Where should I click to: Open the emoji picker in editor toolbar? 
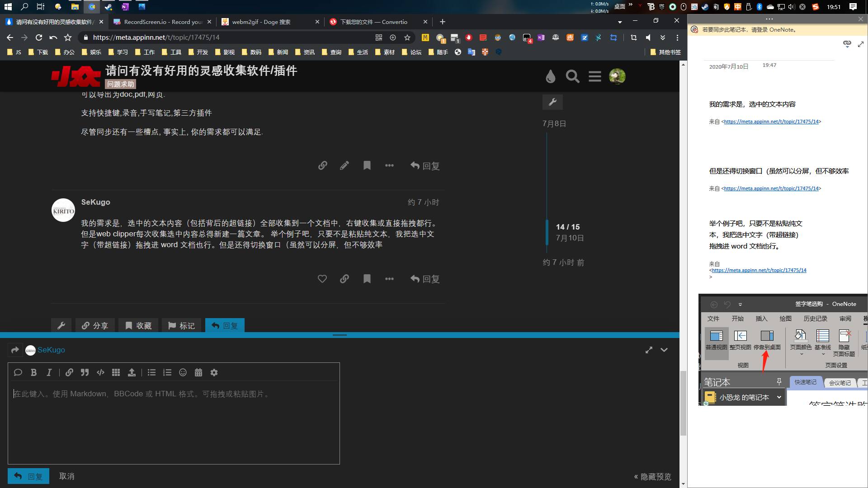pos(183,372)
